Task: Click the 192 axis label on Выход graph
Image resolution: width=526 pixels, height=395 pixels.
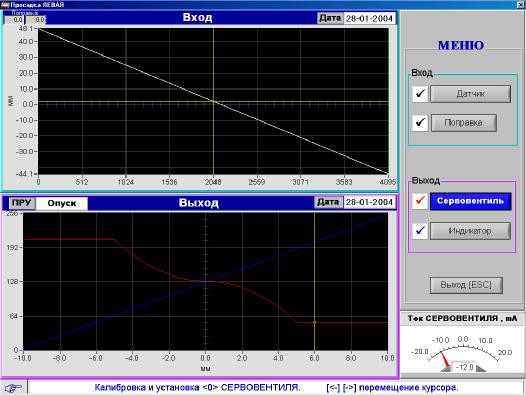Action: click(x=12, y=247)
